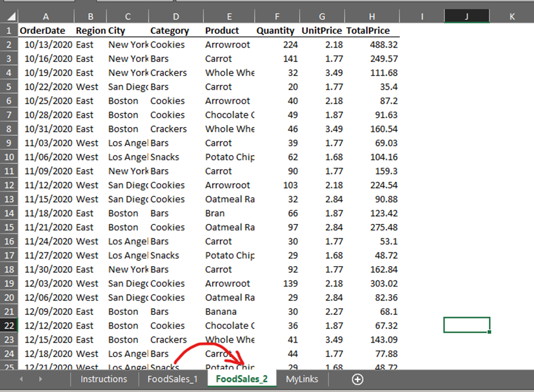
Task: Select row 22 using its row number
Action: pos(9,325)
